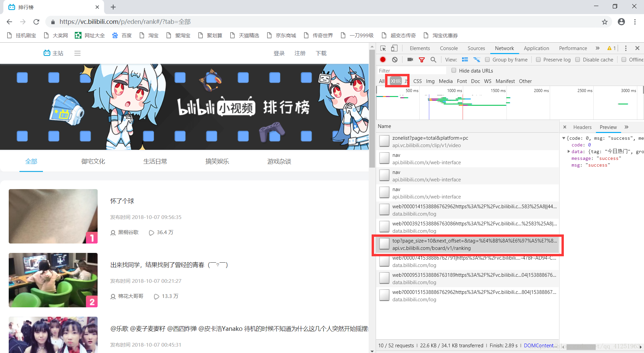The height and width of the screenshot is (353, 644).
Task: Go back to previous page
Action: click(x=9, y=22)
